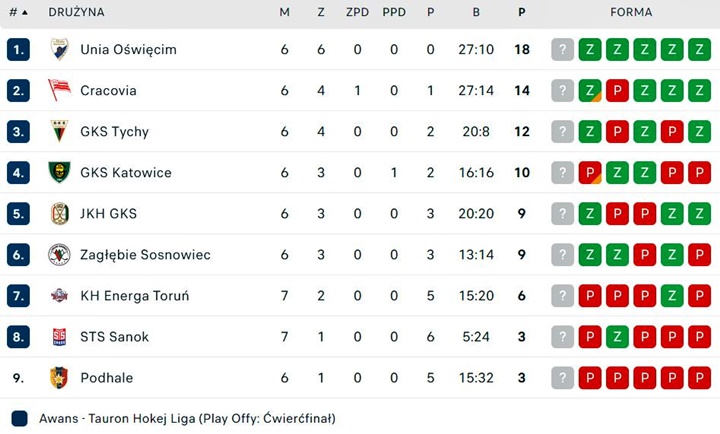Click the STS Sanok team logo
Viewport: 720px width, 434px height.
60,337
